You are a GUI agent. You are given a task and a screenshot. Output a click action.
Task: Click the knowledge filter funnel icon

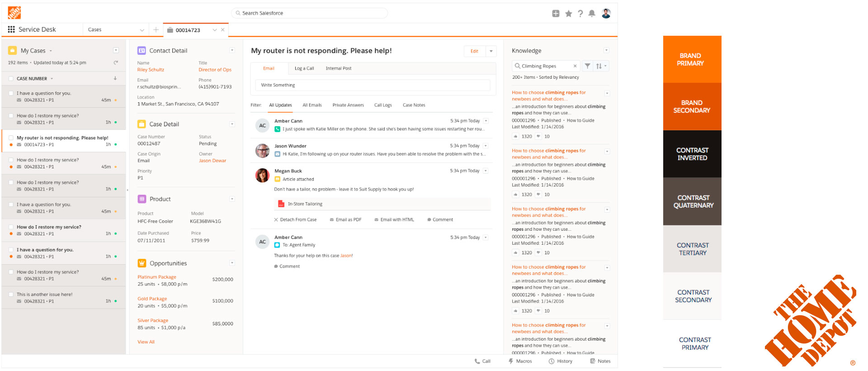[x=587, y=66]
